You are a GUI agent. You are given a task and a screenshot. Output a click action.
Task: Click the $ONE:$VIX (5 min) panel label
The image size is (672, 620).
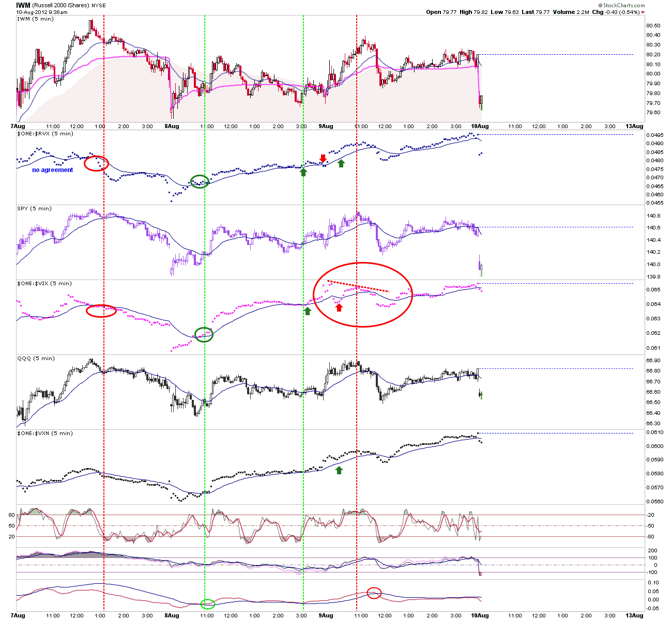point(45,283)
